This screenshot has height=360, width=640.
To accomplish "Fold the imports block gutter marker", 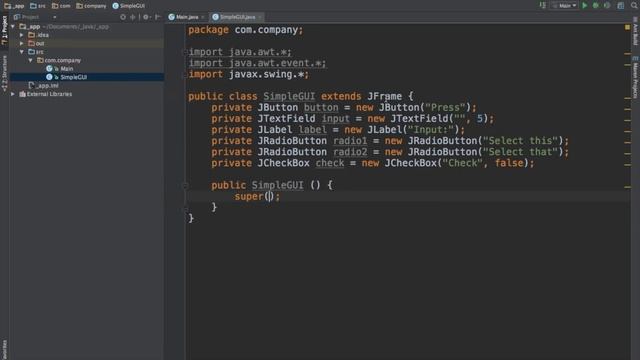I will click(184, 52).
